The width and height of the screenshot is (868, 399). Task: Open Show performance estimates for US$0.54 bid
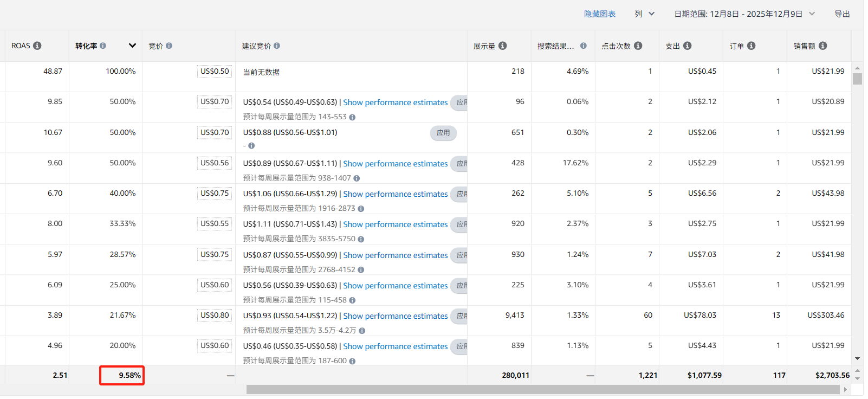395,102
